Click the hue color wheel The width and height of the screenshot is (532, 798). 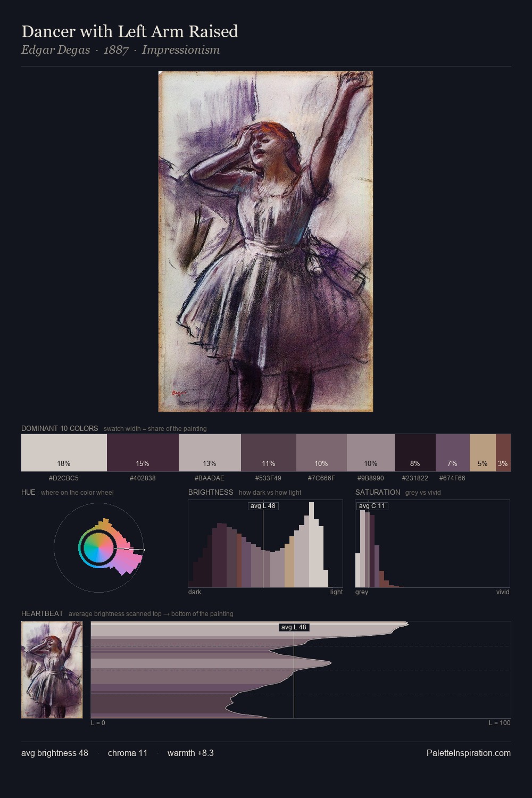click(x=98, y=547)
